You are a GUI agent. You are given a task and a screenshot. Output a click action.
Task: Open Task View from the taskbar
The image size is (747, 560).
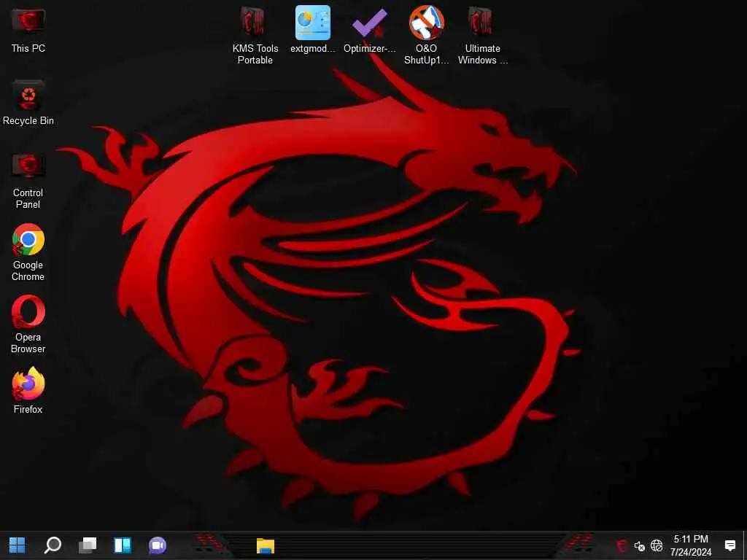[x=88, y=545]
